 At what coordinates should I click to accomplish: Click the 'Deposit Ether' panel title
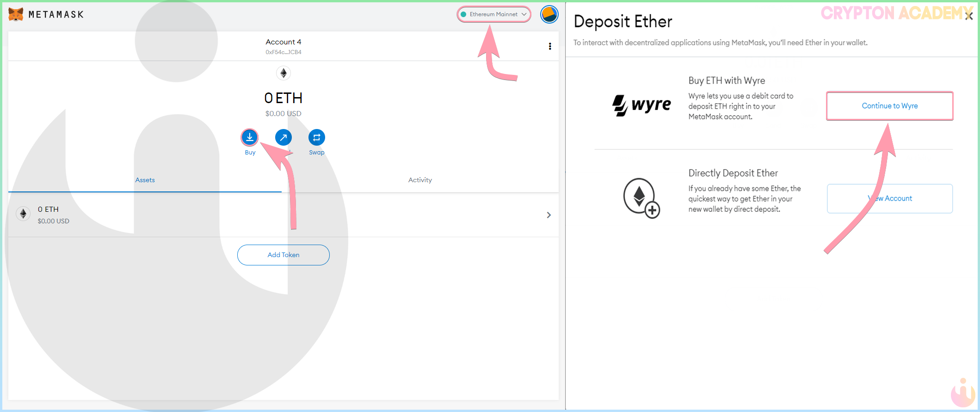[x=623, y=22]
